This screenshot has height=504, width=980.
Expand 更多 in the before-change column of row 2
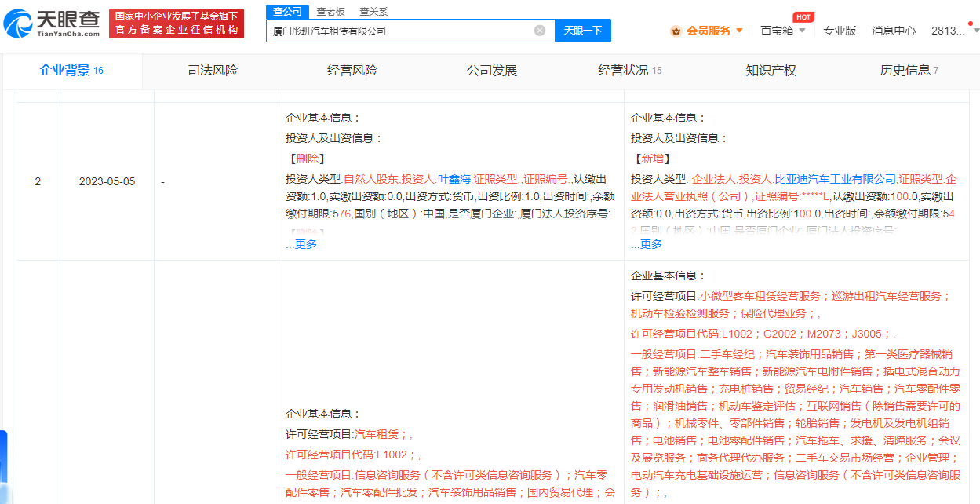(x=306, y=244)
